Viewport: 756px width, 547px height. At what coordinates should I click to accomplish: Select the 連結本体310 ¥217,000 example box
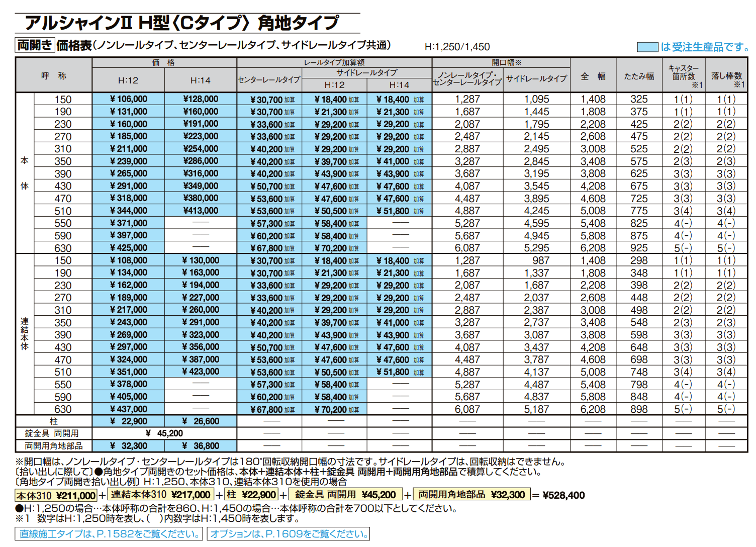coord(161,495)
